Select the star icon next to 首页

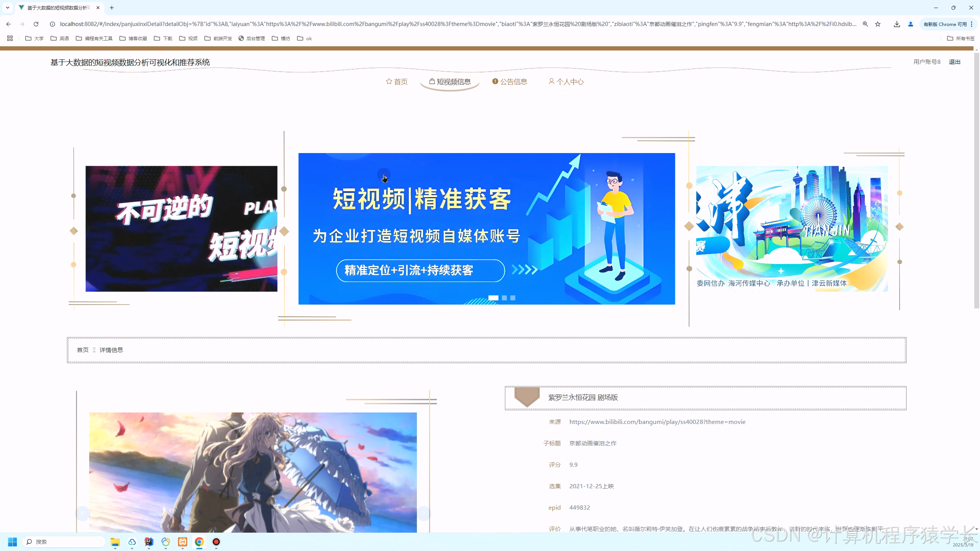(389, 81)
